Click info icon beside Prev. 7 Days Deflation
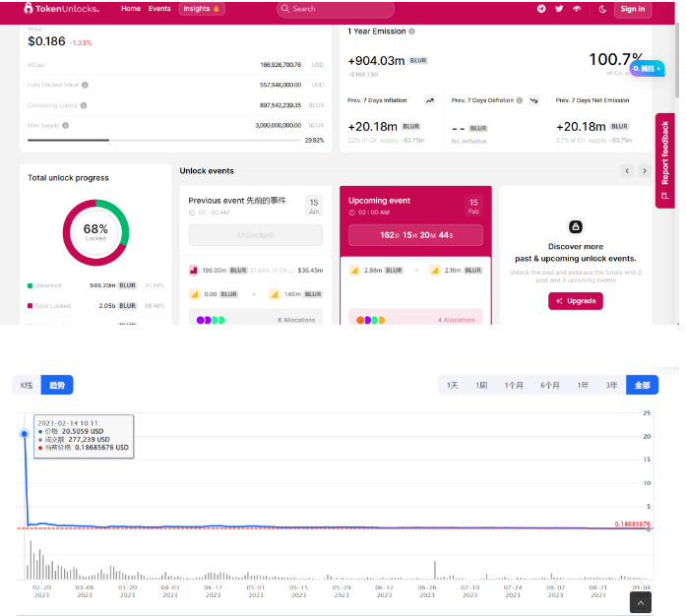This screenshot has width=686, height=616. click(x=520, y=100)
